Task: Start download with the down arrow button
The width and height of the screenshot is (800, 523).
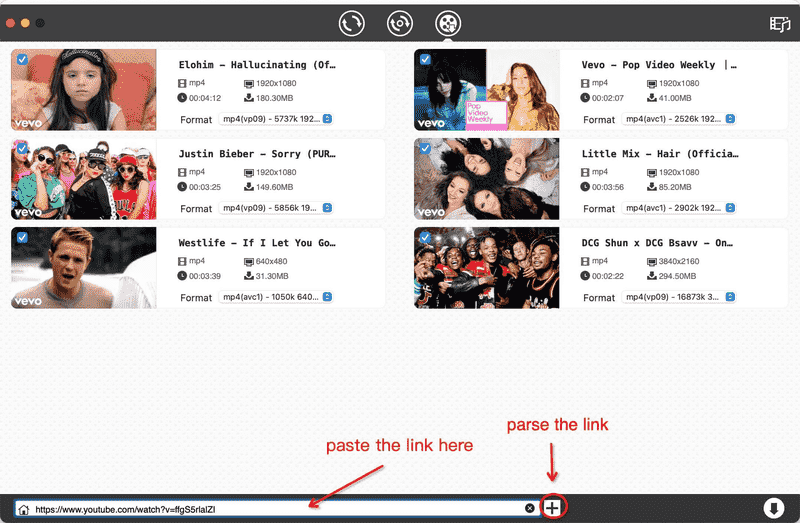Action: click(x=773, y=508)
